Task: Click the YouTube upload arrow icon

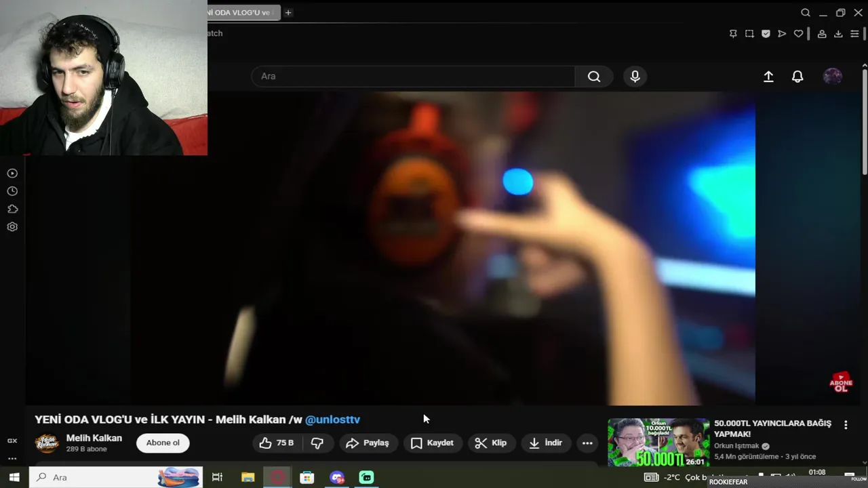Action: (x=768, y=77)
